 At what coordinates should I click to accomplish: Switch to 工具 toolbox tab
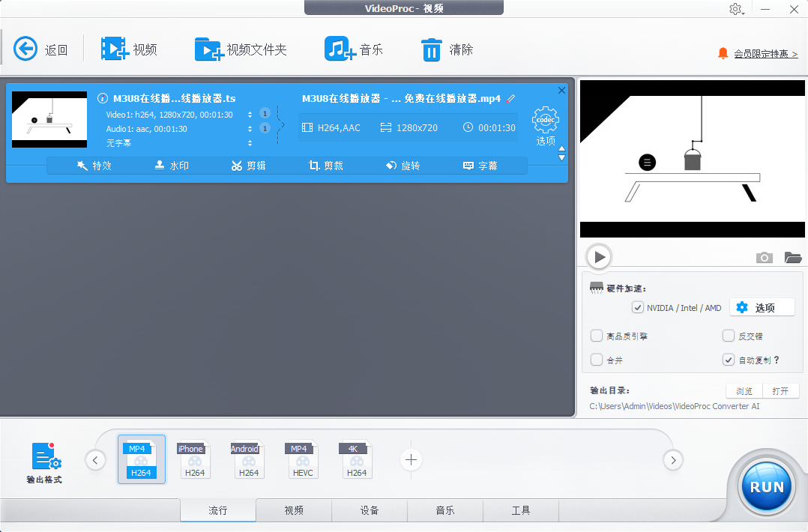pyautogui.click(x=521, y=510)
